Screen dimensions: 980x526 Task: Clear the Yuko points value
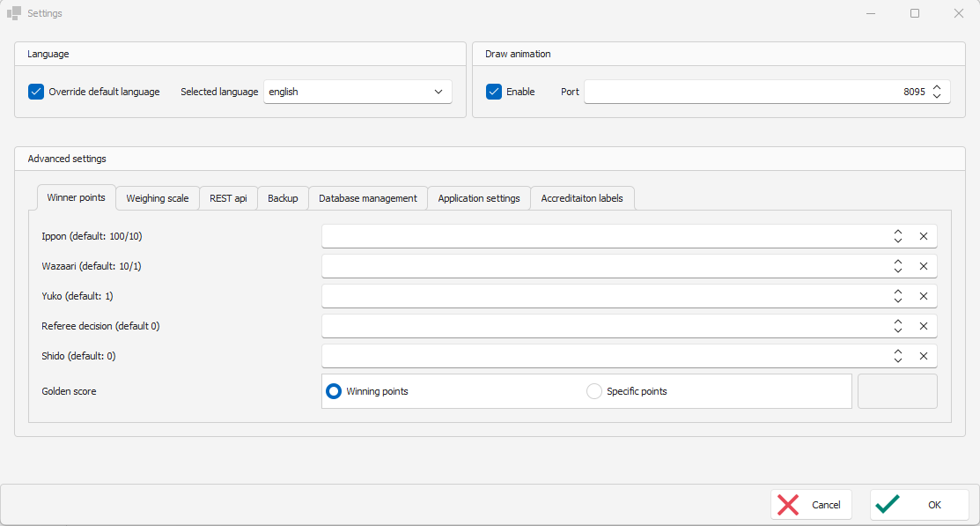tap(923, 296)
